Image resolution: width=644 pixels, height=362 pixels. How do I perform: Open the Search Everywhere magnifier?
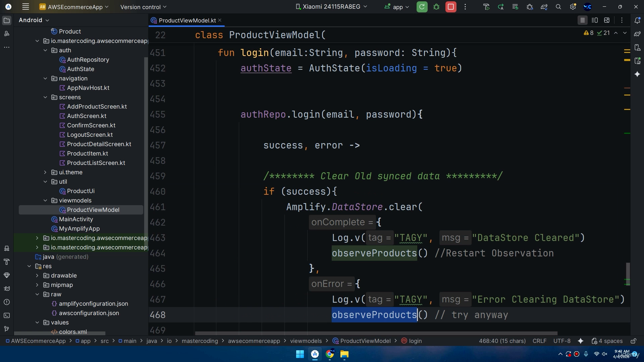pyautogui.click(x=558, y=7)
